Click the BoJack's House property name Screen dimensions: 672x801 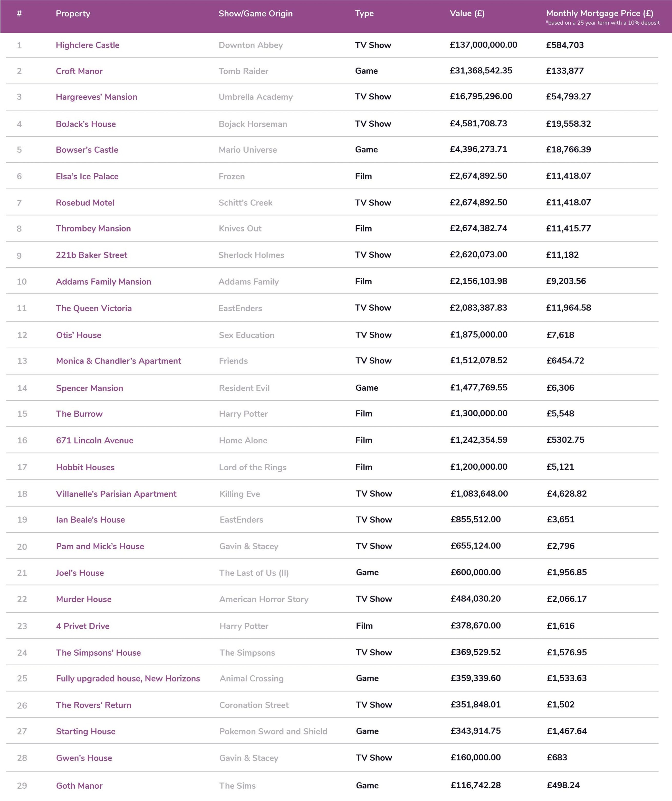85,124
